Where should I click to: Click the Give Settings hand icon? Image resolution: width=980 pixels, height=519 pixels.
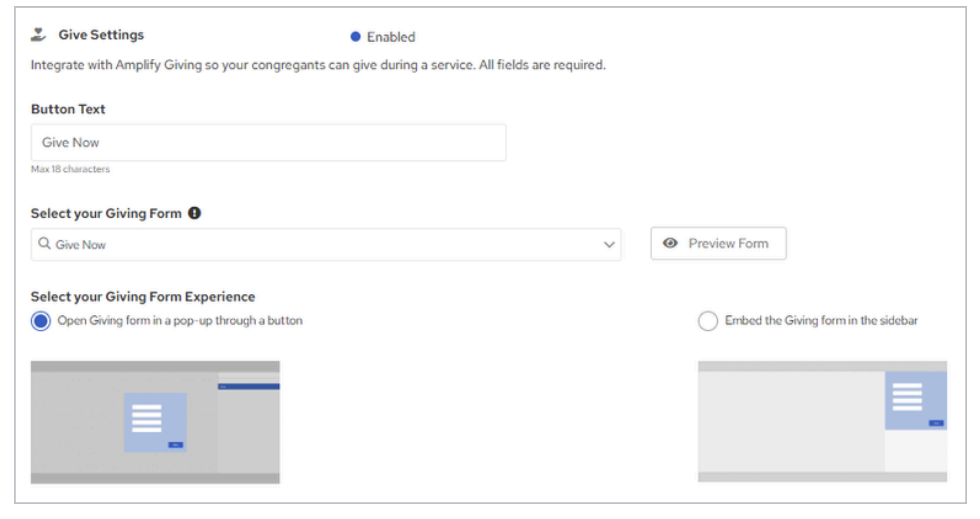coord(38,35)
